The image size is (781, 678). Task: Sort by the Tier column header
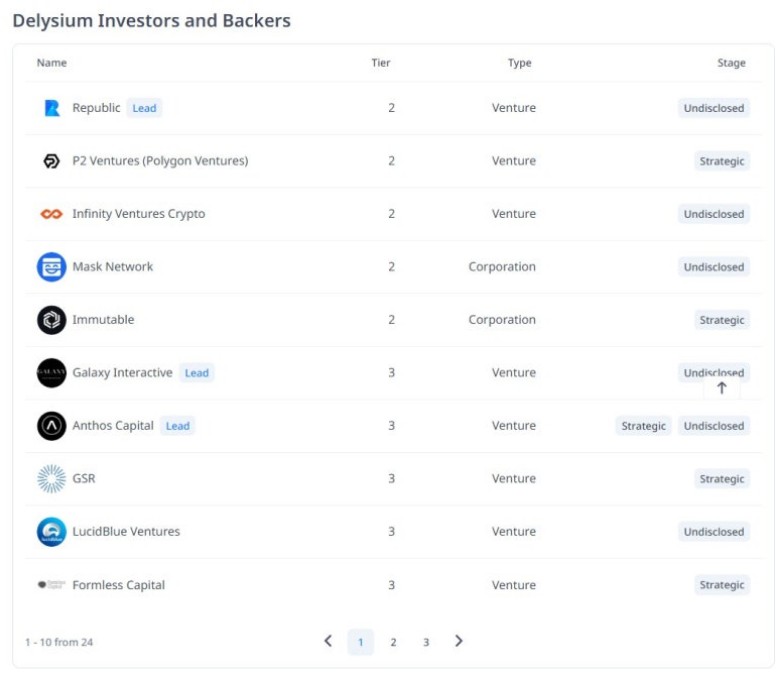click(x=381, y=63)
